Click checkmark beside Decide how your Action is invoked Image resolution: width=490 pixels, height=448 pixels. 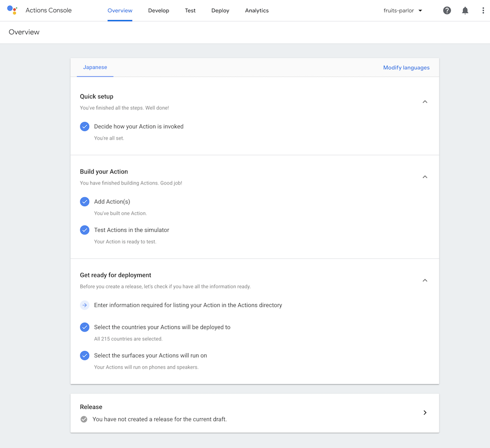[85, 126]
